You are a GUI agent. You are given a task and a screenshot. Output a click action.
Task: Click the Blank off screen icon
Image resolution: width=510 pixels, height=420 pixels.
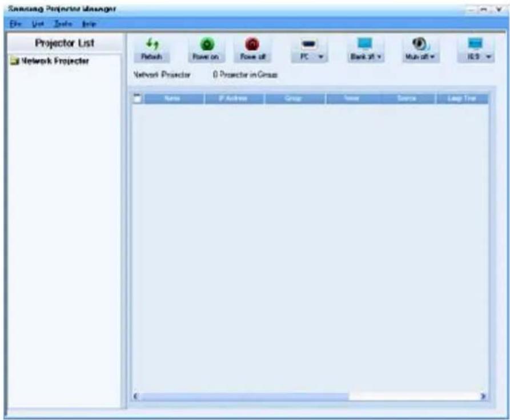tap(364, 43)
